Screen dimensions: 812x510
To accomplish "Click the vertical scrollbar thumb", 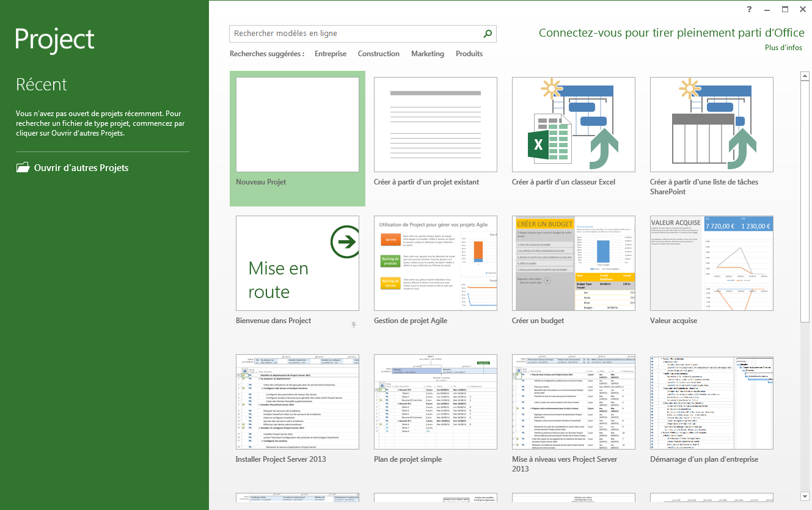I will [x=805, y=200].
